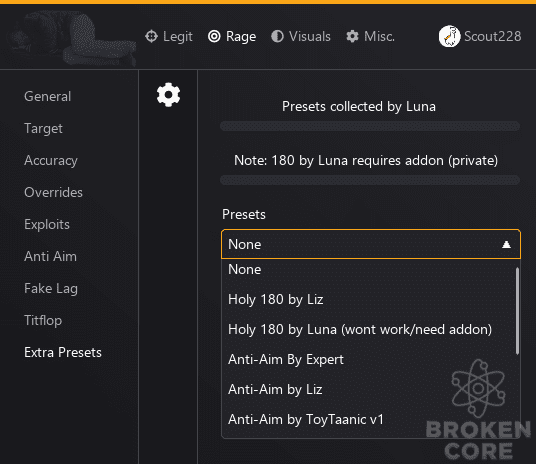This screenshot has width=536, height=464.
Task: Select the Extra Presets section
Action: tap(63, 353)
